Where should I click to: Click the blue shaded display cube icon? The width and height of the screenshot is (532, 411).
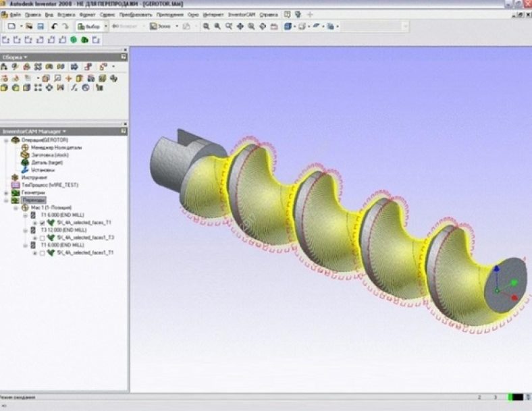(x=288, y=26)
